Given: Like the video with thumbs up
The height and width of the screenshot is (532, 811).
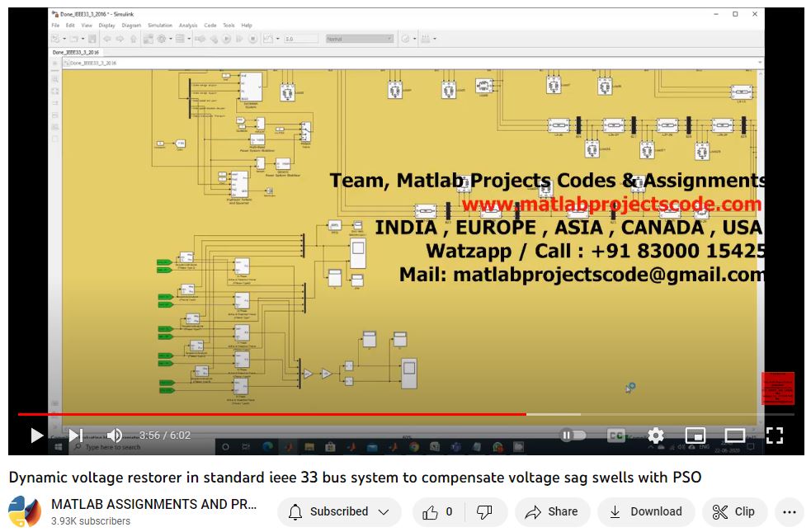Looking at the screenshot, I should [438, 511].
